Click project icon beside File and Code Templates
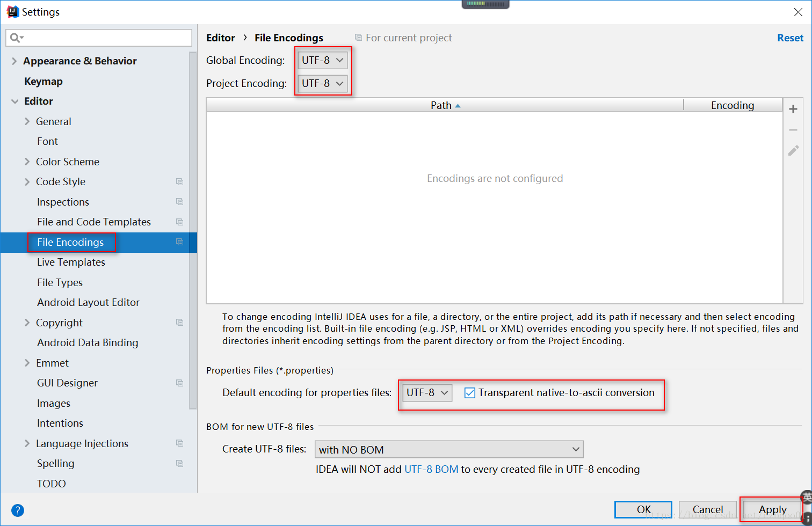 [x=180, y=222]
